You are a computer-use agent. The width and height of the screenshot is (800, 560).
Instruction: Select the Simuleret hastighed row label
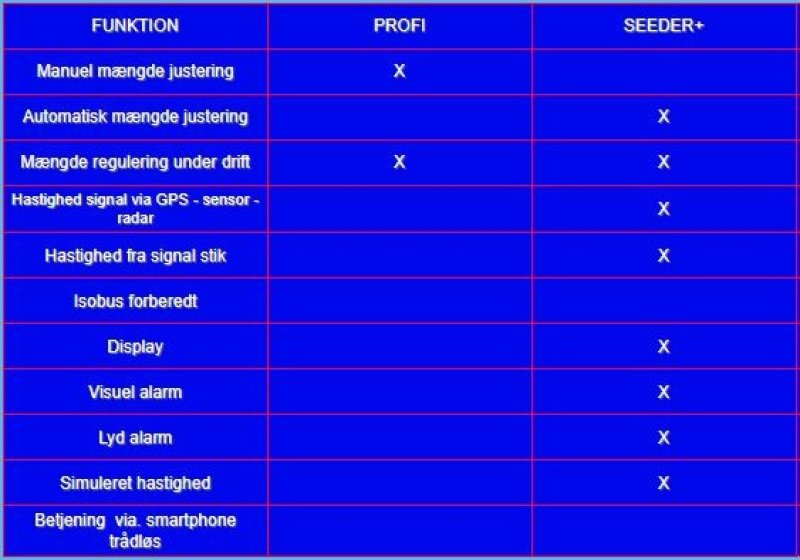[135, 483]
